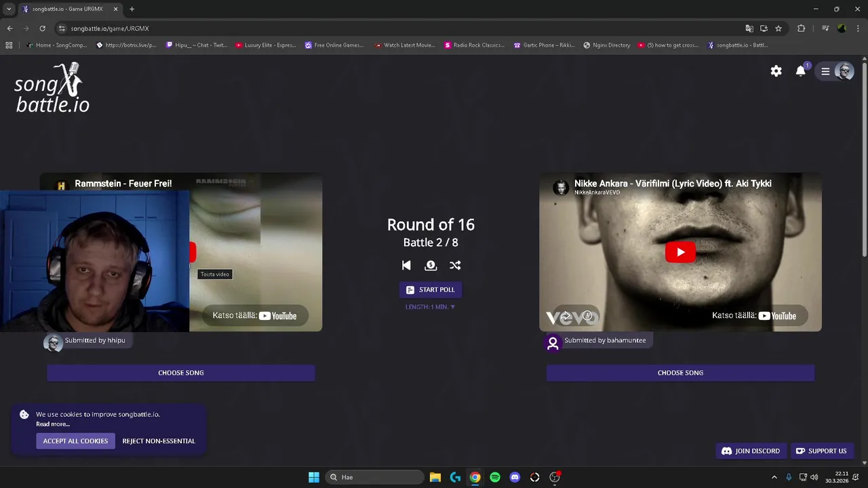Open a new browser tab
The width and height of the screenshot is (868, 488).
pos(132,9)
